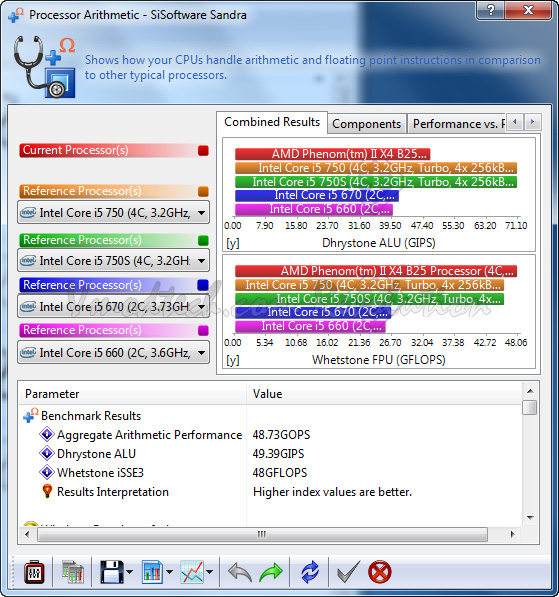This screenshot has width=559, height=597.
Task: Toggle the blue Reference Processor checkbox
Action: 203,285
